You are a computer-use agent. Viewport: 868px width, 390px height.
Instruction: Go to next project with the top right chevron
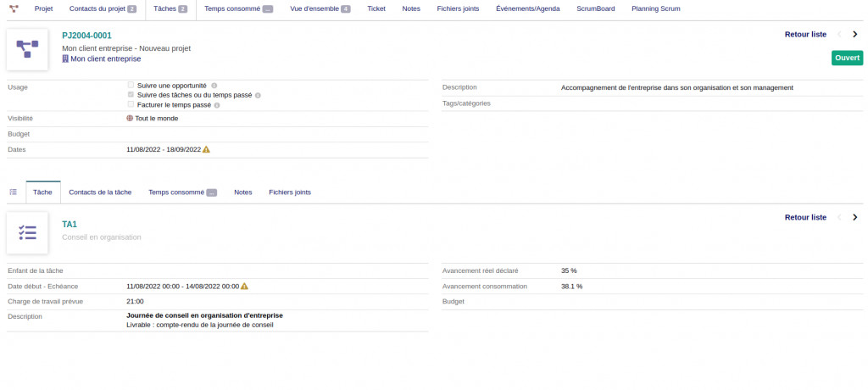tap(854, 35)
